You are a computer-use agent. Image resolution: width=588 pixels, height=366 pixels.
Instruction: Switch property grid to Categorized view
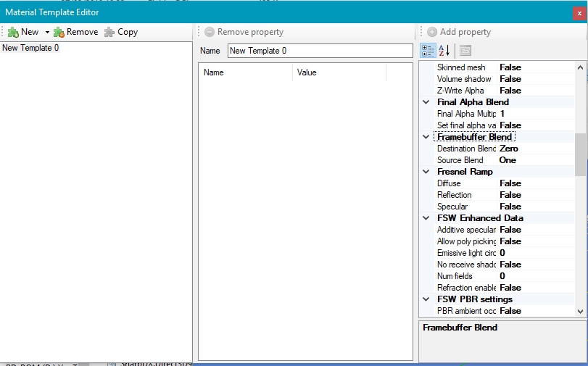(x=428, y=50)
